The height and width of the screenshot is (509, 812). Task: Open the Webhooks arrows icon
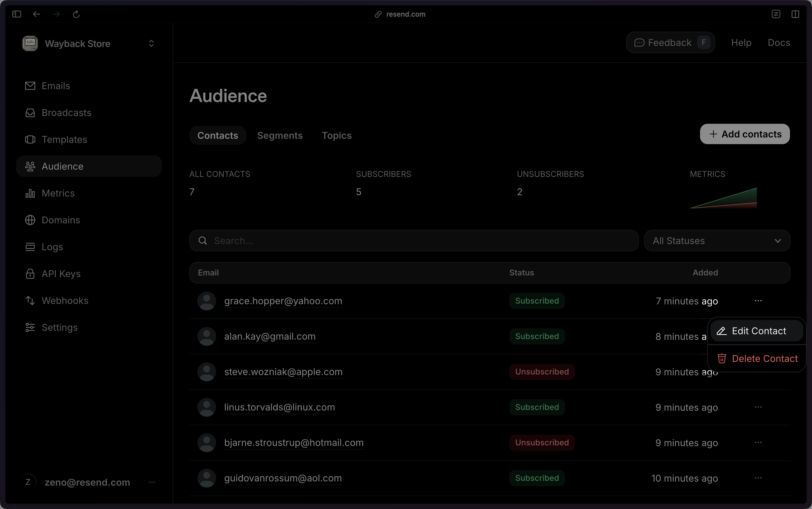[30, 301]
